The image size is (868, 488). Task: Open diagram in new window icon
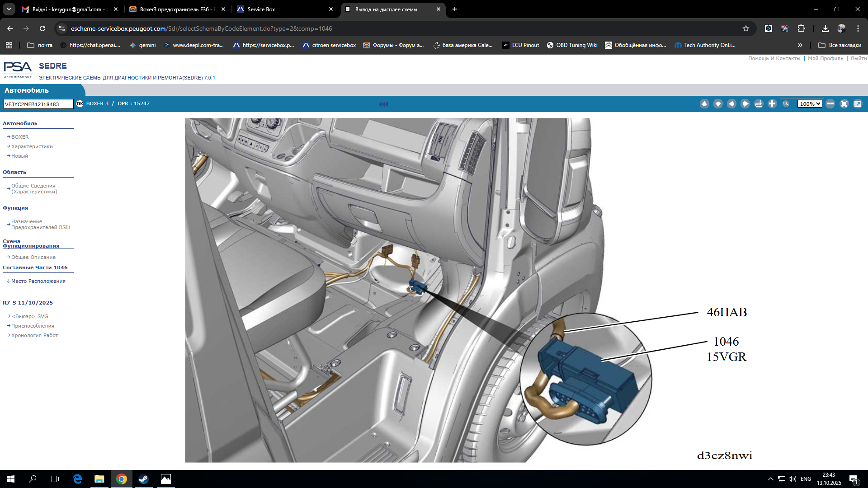pyautogui.click(x=858, y=104)
